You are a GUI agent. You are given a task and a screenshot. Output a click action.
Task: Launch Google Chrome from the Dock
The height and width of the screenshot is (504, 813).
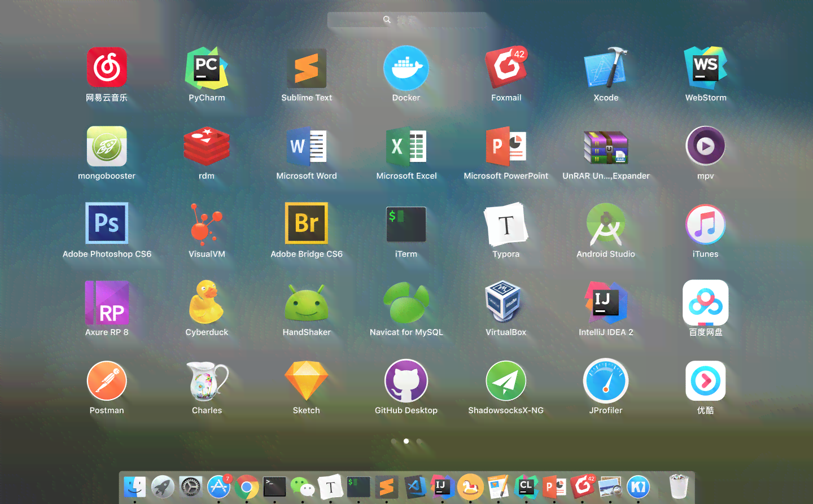(x=247, y=487)
